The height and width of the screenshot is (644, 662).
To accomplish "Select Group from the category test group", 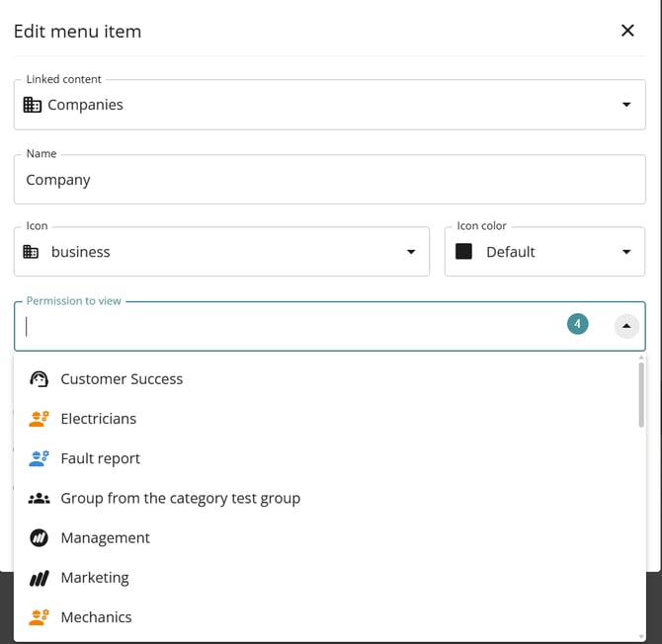I will click(x=180, y=498).
